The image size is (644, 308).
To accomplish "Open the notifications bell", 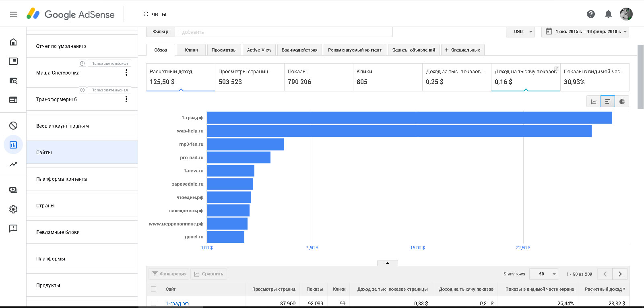I will (608, 14).
